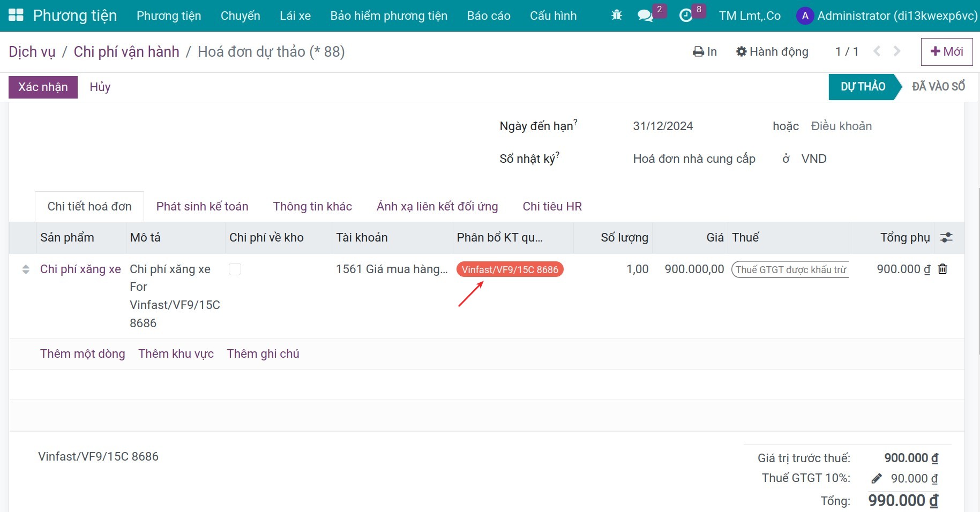The image size is (980, 512).
Task: Click Thêm ghi chú link
Action: (263, 354)
